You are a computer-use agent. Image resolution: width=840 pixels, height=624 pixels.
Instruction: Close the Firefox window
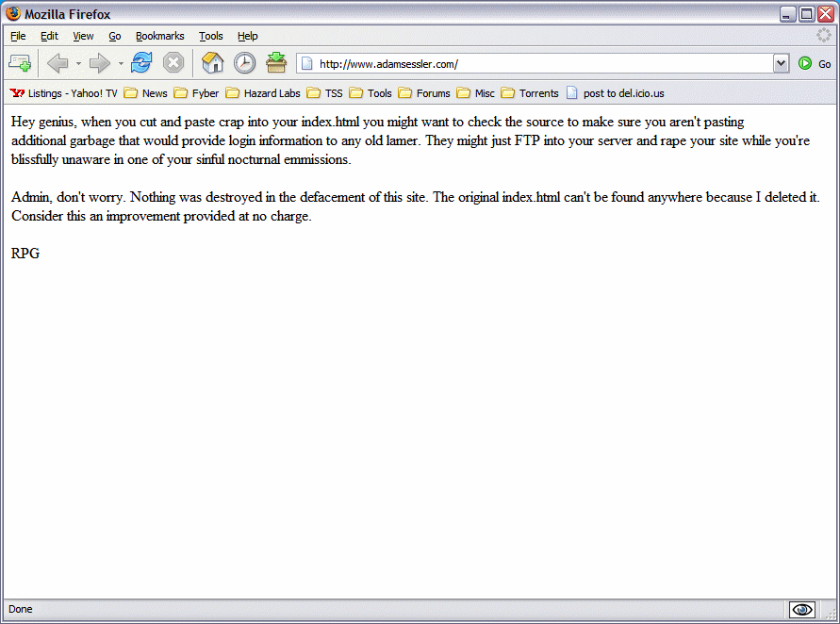[826, 14]
